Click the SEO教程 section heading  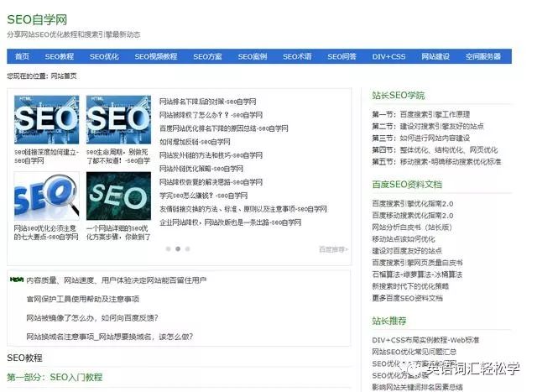coord(24,358)
